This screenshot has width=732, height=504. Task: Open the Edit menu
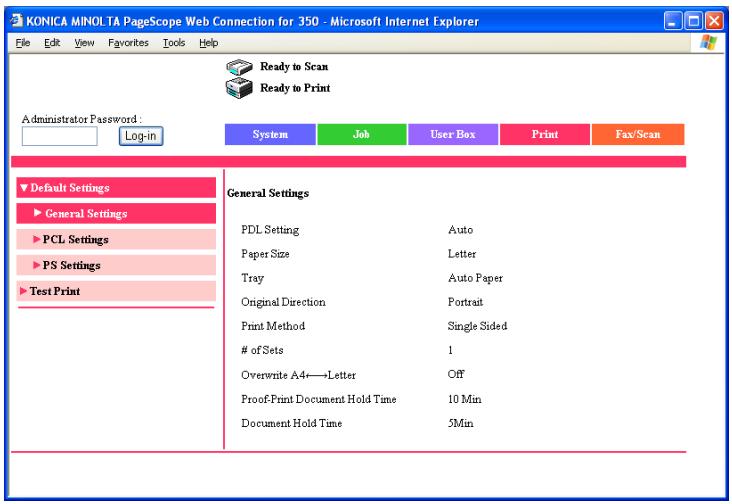click(x=52, y=43)
